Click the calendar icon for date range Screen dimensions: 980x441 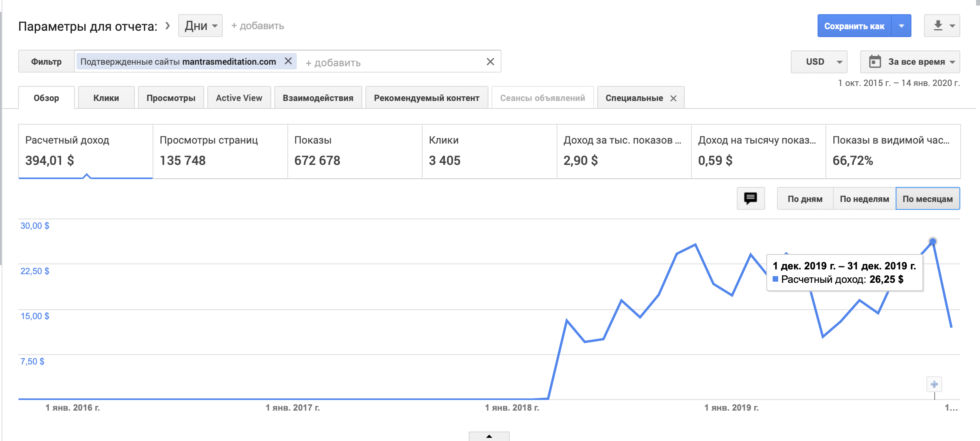click(875, 62)
